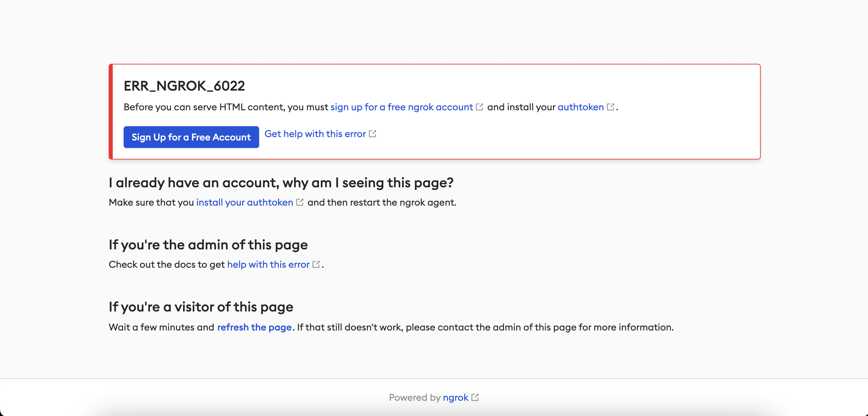Click the external-link icon after "Get help with this error"

tap(373, 134)
